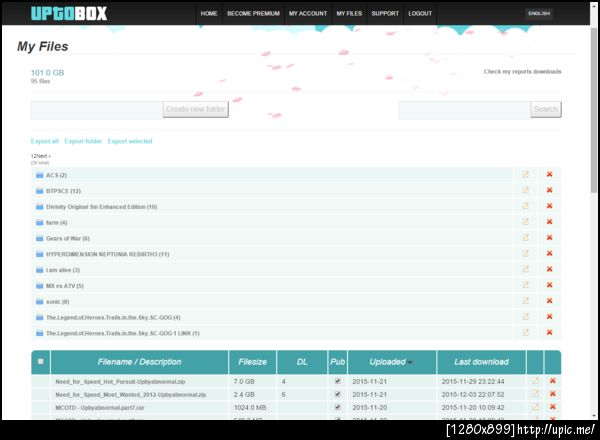Delete the MCOTD part17 rar file
600x440 pixels.
click(x=553, y=407)
